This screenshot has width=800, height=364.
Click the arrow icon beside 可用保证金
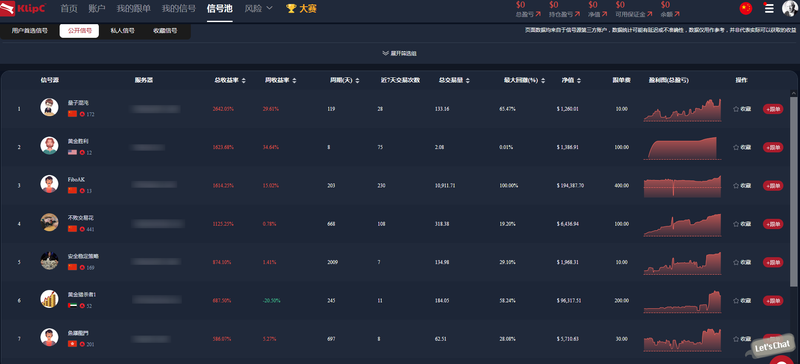click(x=649, y=14)
